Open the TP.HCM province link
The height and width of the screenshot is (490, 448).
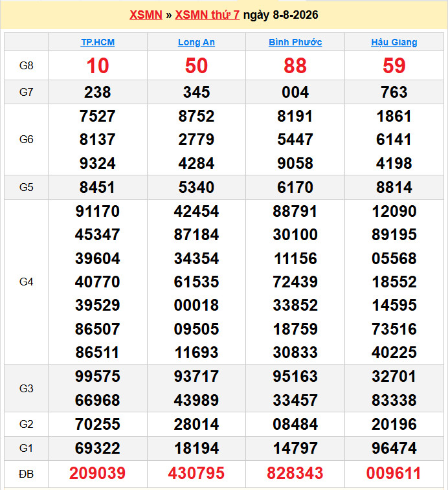tap(98, 42)
